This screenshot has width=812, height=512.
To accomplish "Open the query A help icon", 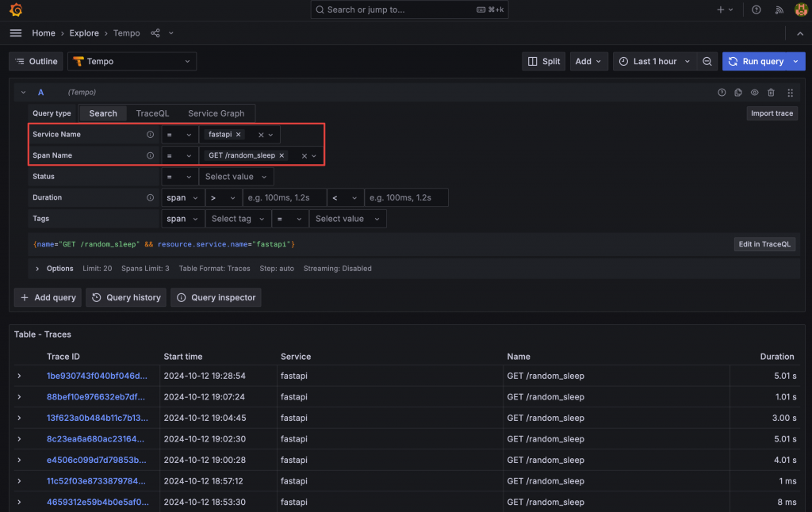I will [x=722, y=92].
